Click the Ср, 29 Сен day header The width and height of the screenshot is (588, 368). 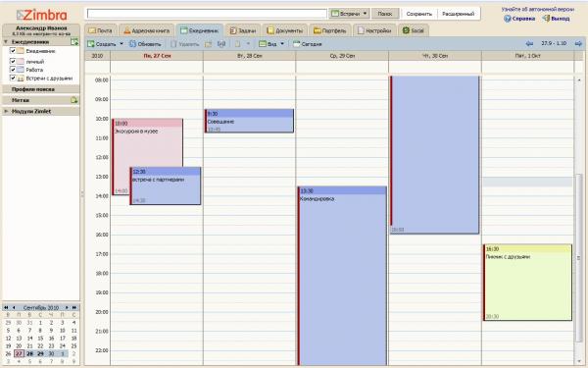click(x=342, y=56)
